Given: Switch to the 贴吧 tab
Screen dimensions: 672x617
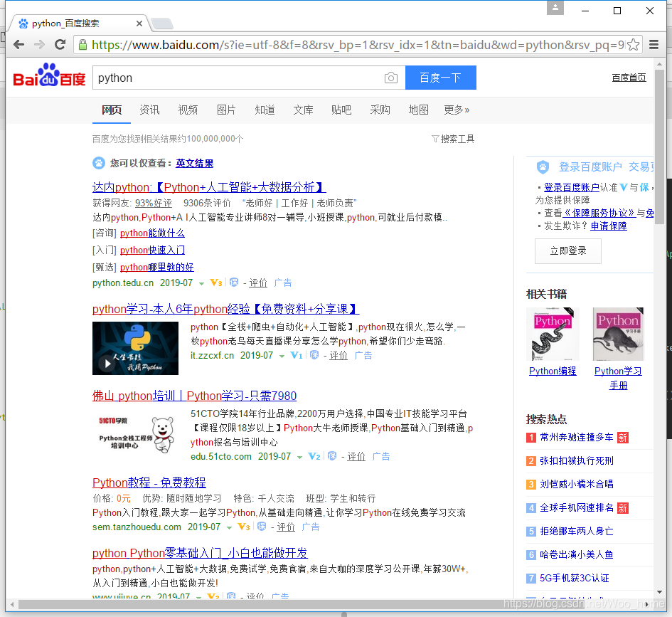Looking at the screenshot, I should [341, 110].
